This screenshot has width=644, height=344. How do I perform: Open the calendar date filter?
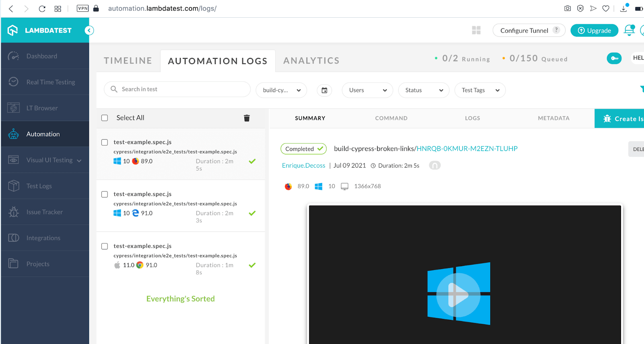pyautogui.click(x=324, y=90)
